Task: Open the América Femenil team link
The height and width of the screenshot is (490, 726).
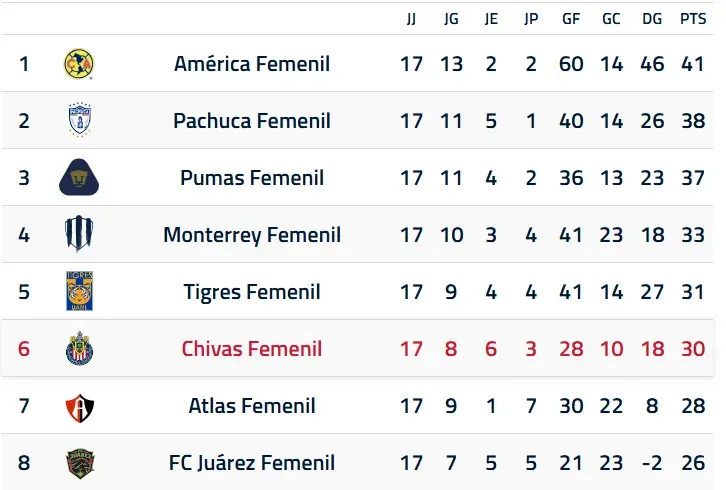Action: pos(252,64)
